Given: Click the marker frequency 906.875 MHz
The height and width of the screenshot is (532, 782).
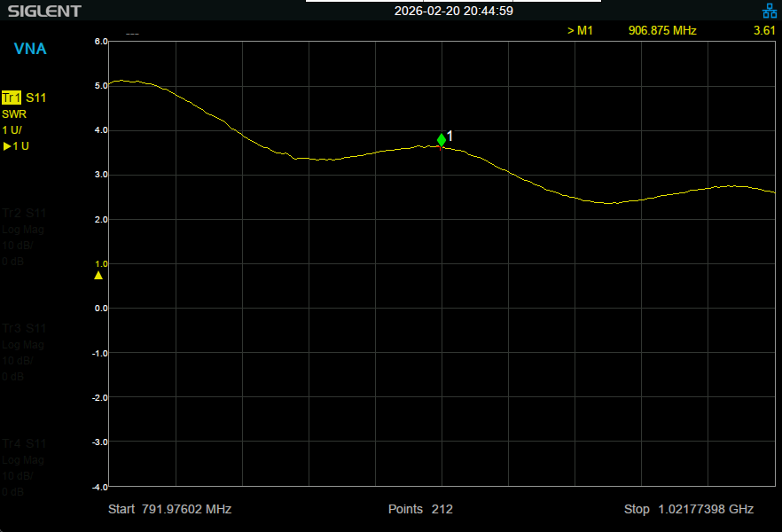Looking at the screenshot, I should pos(661,30).
